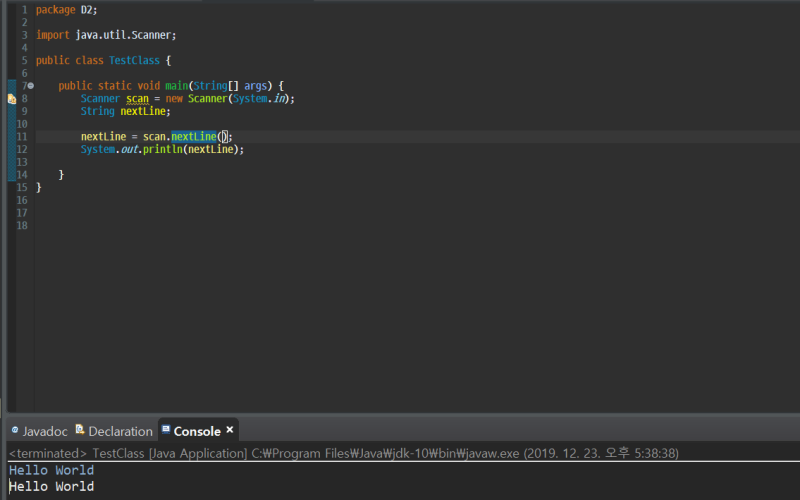
Task: Click the Declaration tab icon
Action: click(80, 431)
